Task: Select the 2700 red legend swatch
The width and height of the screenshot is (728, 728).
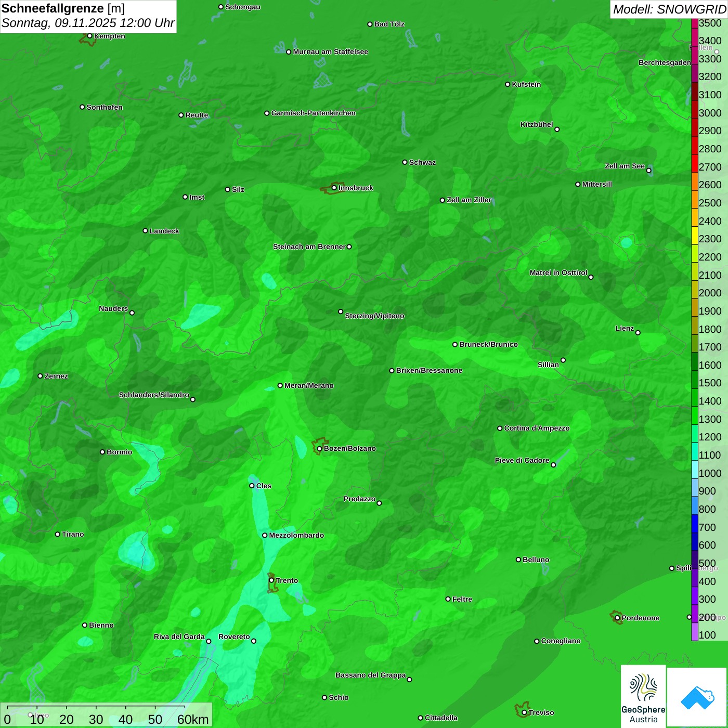Action: coord(695,163)
